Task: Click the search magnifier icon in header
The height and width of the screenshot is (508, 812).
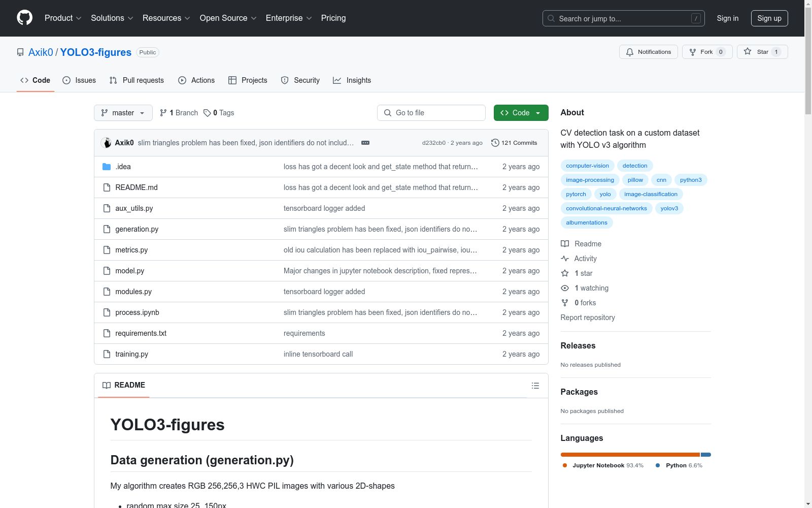Action: click(x=551, y=18)
